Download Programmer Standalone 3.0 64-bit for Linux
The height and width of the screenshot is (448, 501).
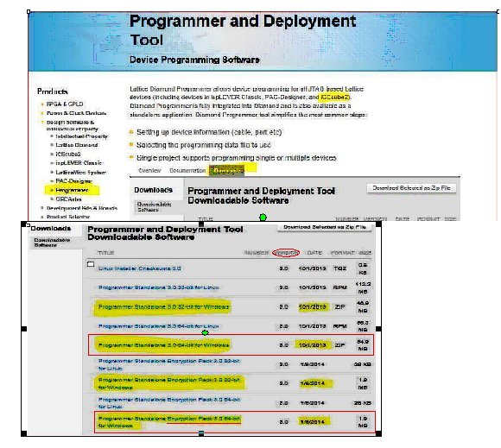(x=159, y=326)
